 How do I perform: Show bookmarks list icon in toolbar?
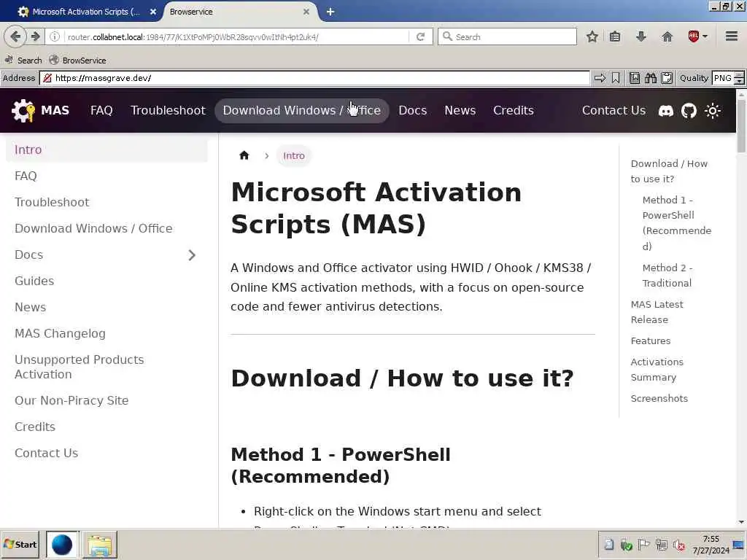tap(615, 36)
